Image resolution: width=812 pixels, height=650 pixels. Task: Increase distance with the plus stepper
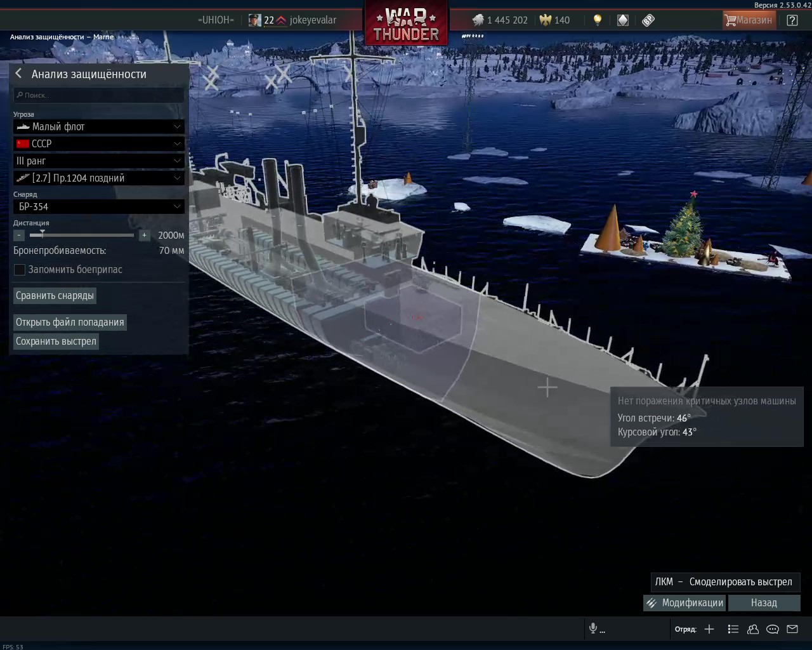[144, 235]
